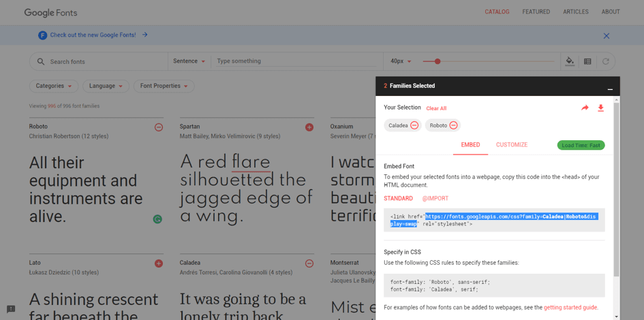Add Lato font with plus icon
This screenshot has height=320, width=644.
click(x=159, y=263)
